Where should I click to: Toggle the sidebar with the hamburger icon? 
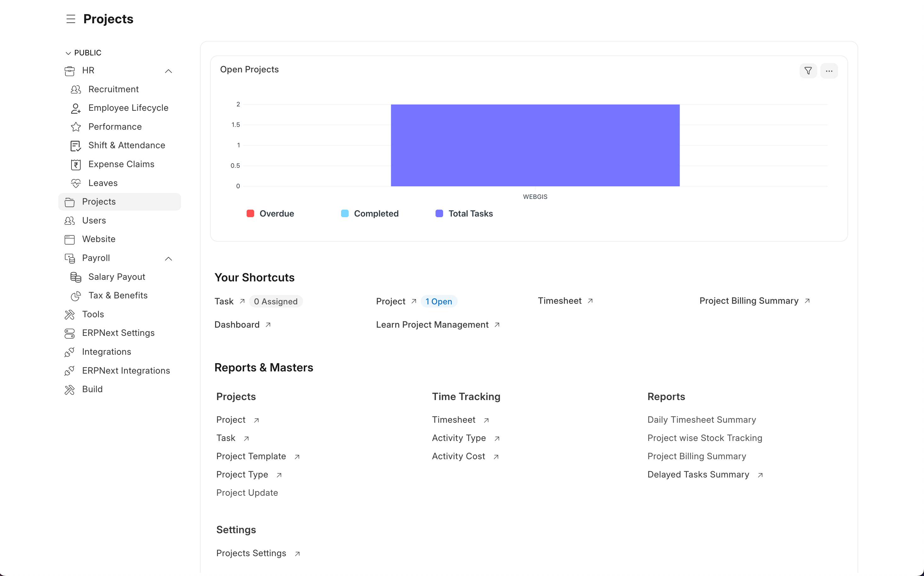pos(71,19)
